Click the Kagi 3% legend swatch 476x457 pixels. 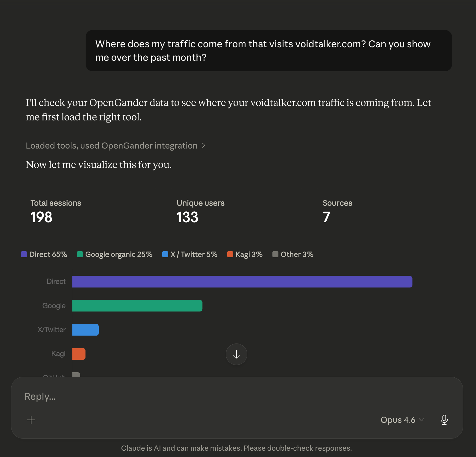coord(230,255)
